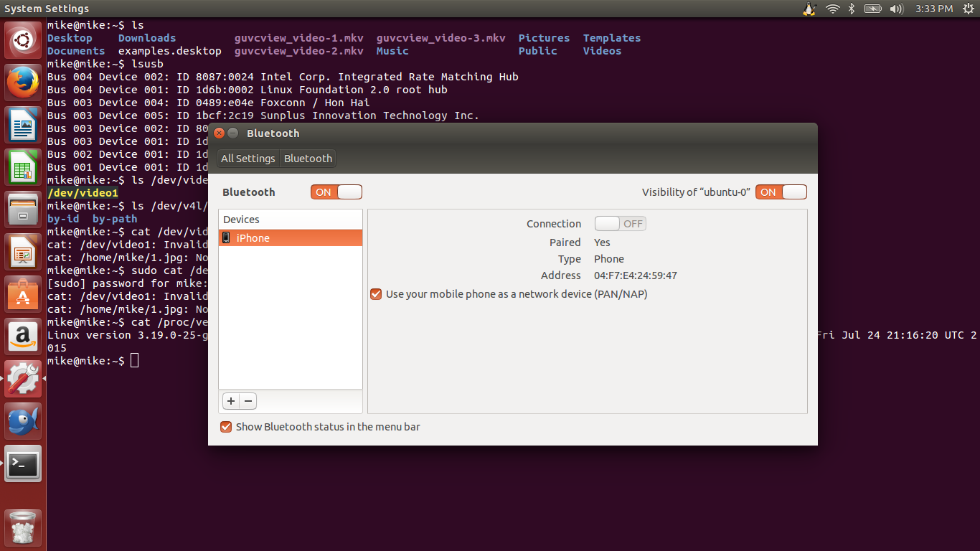Click the Linux Foundation 2.0 root hub line
The width and height of the screenshot is (980, 551).
pos(248,90)
